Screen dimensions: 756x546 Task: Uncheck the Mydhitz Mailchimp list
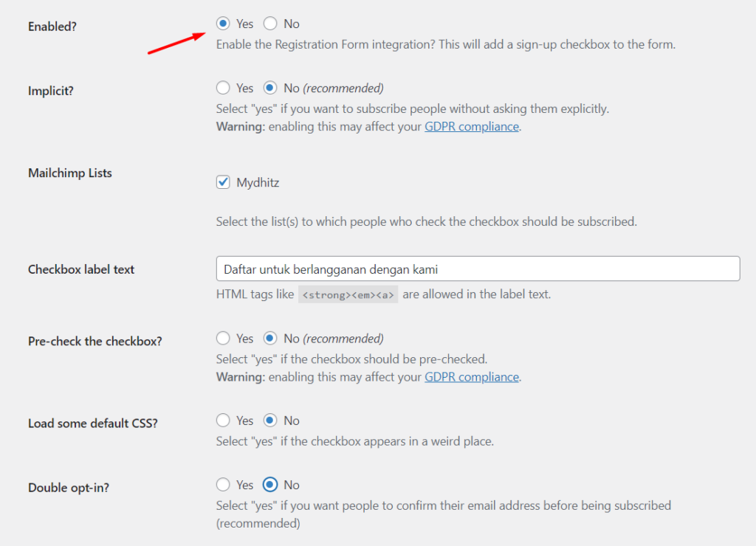(223, 182)
